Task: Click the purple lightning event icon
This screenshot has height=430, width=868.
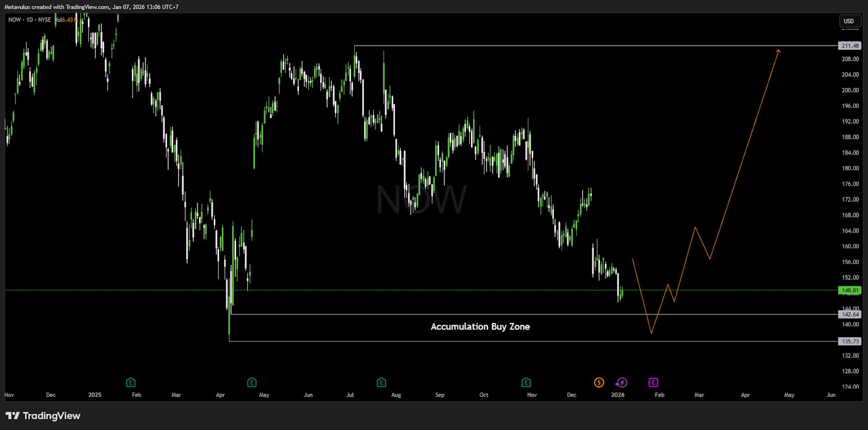Action: [x=622, y=383]
